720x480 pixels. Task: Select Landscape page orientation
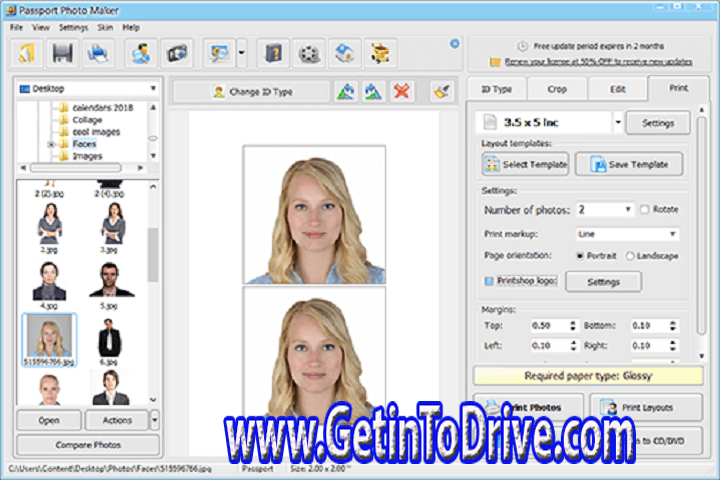[x=630, y=256]
